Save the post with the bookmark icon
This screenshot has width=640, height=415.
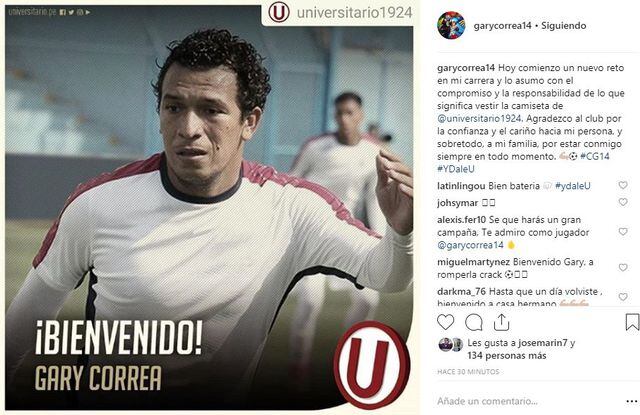pos(632,322)
